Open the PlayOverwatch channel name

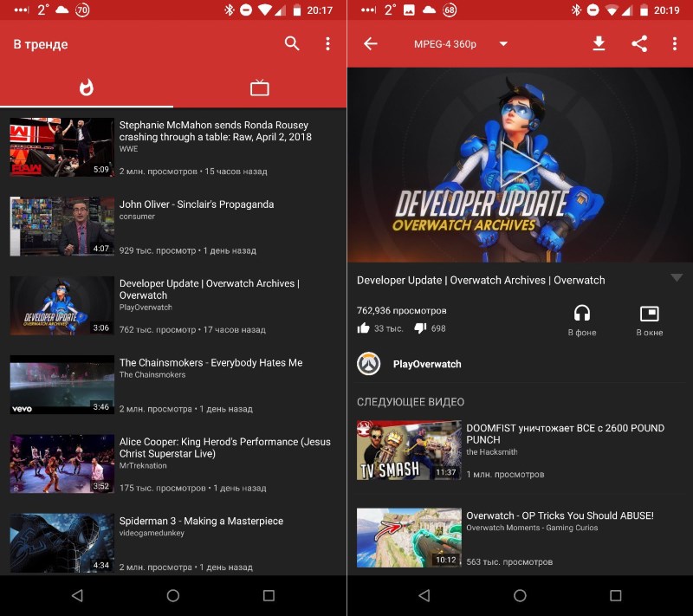427,364
